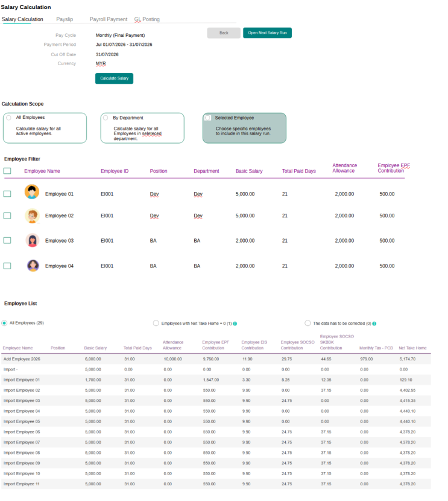
Task: Click the Back button
Action: 224,33
